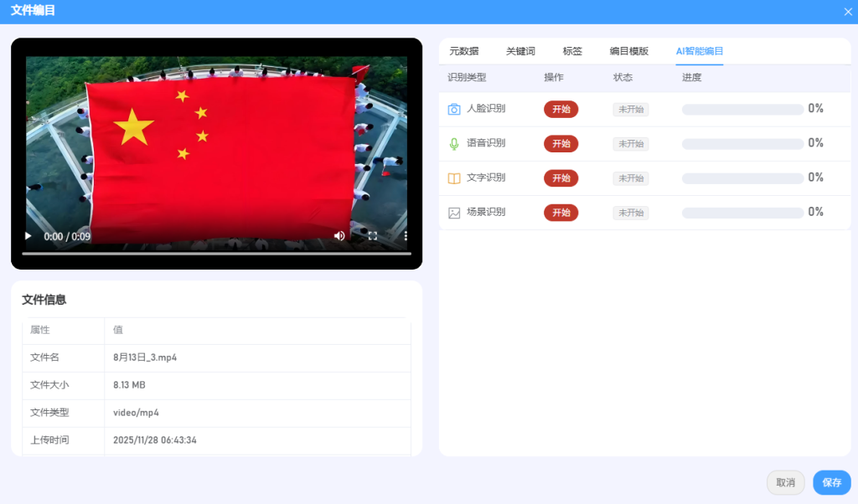
Task: Click the video time display 0:00 / 0:09
Action: 67,237
